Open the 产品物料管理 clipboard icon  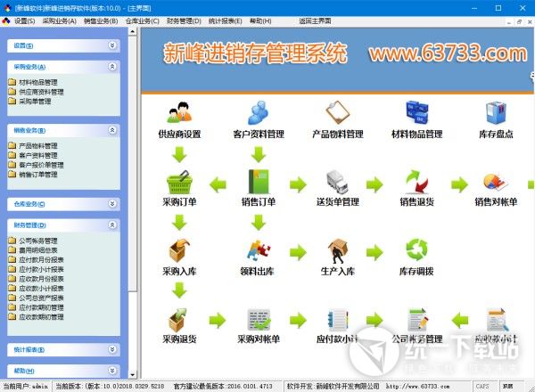[x=337, y=112]
